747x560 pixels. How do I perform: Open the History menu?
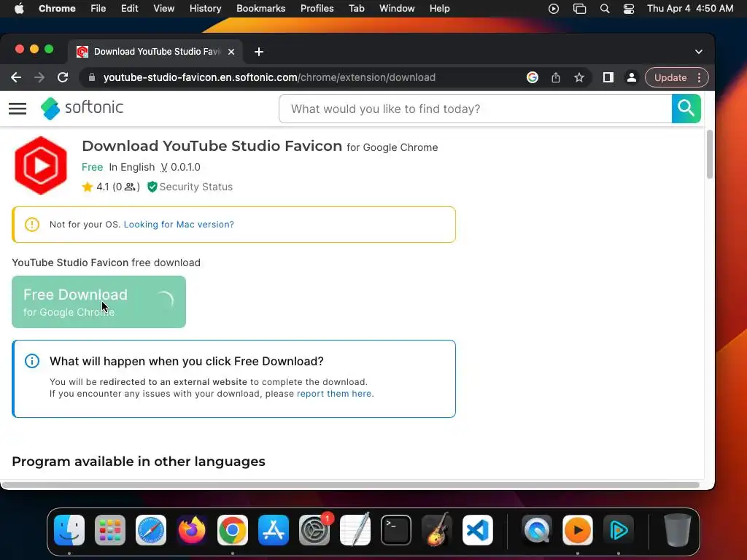point(205,9)
